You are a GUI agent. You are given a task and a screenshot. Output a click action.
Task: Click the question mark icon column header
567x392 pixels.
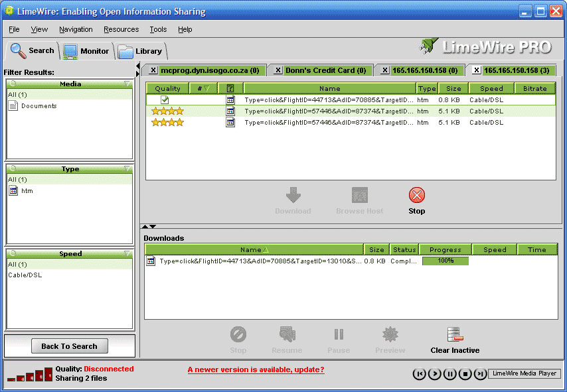point(230,88)
